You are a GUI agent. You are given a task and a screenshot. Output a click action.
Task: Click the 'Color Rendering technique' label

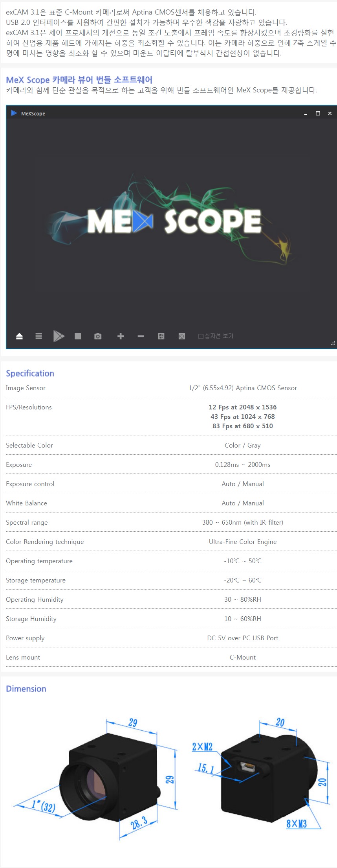click(x=45, y=542)
